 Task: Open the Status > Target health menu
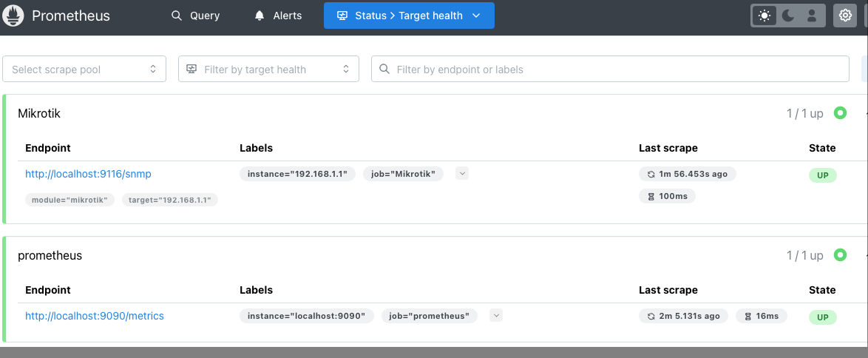pyautogui.click(x=409, y=16)
